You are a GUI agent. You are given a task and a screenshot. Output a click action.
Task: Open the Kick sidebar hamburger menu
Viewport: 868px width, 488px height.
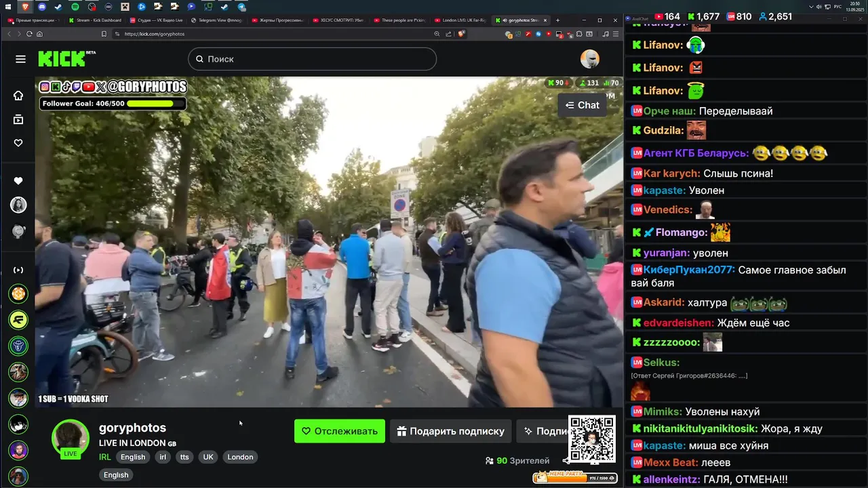coord(20,59)
